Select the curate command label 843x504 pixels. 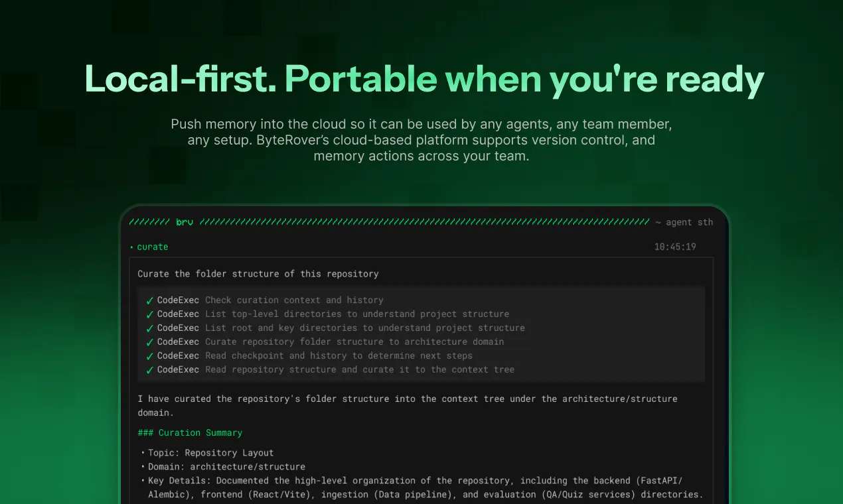click(153, 247)
